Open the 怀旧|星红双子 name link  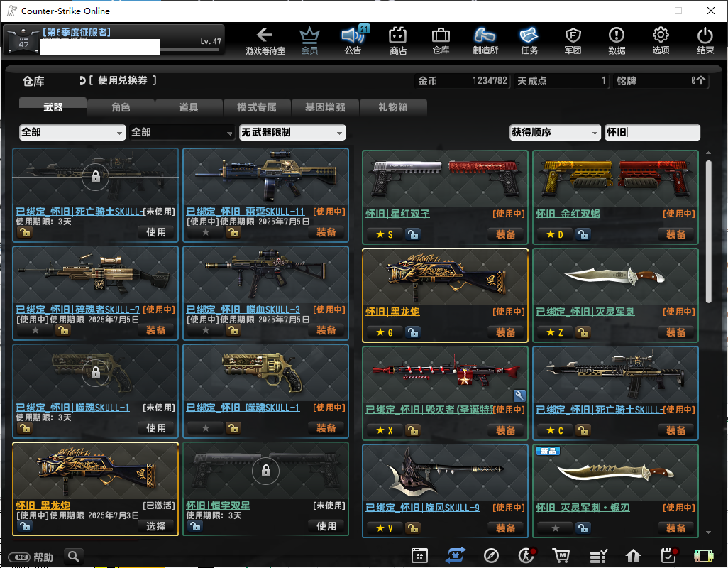tap(397, 214)
